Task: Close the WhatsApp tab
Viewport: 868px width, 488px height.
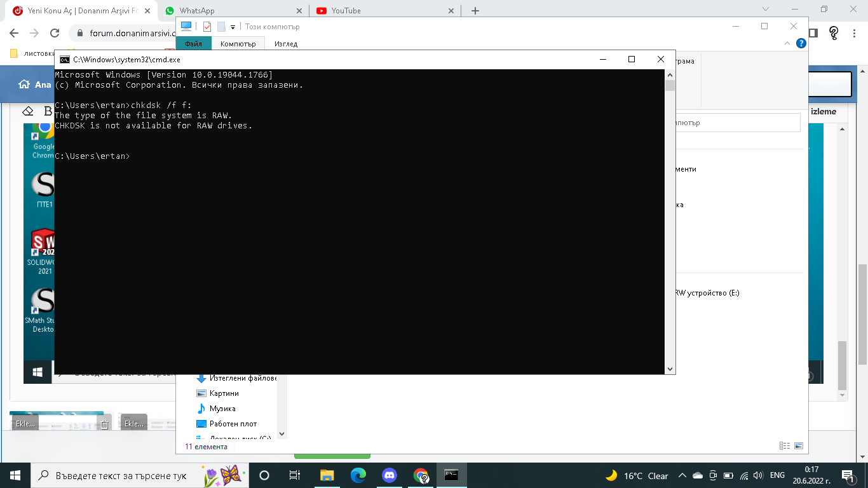Action: pyautogui.click(x=300, y=11)
